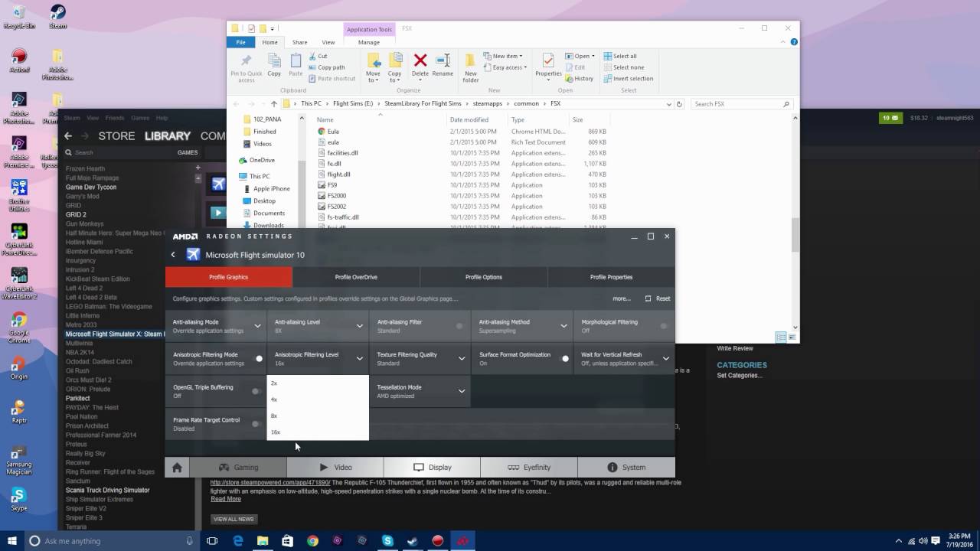Enable OpenGL Triple Buffering
Viewport: 980px width, 551px height.
tap(256, 391)
